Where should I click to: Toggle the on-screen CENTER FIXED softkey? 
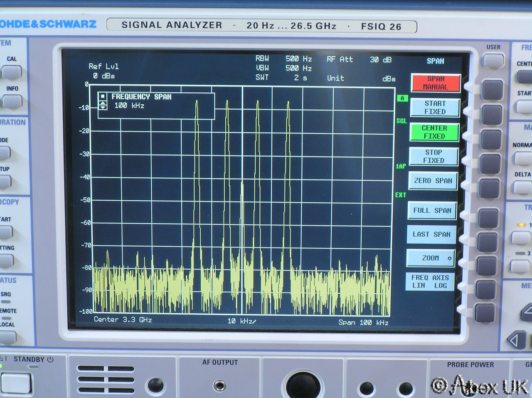coord(434,132)
